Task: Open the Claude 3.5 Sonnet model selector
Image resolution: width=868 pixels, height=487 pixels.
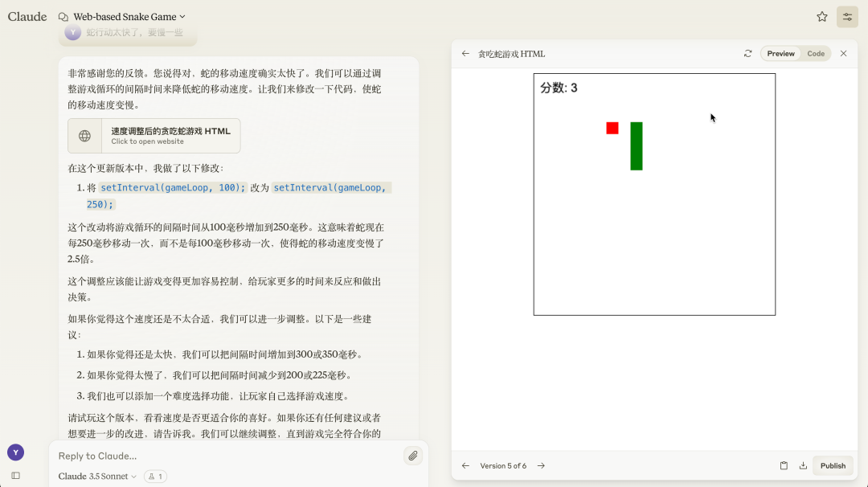Action: coord(92,476)
